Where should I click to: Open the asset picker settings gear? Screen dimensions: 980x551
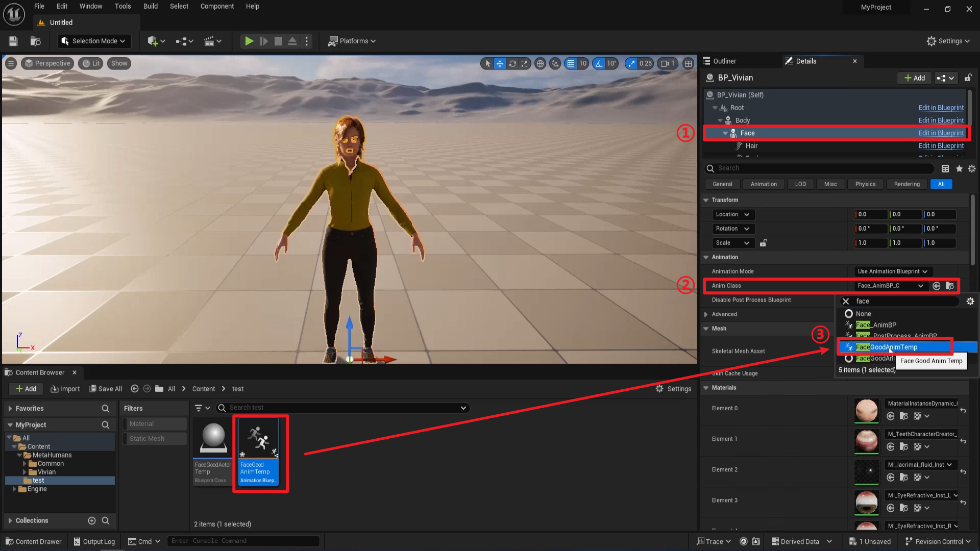pos(970,302)
